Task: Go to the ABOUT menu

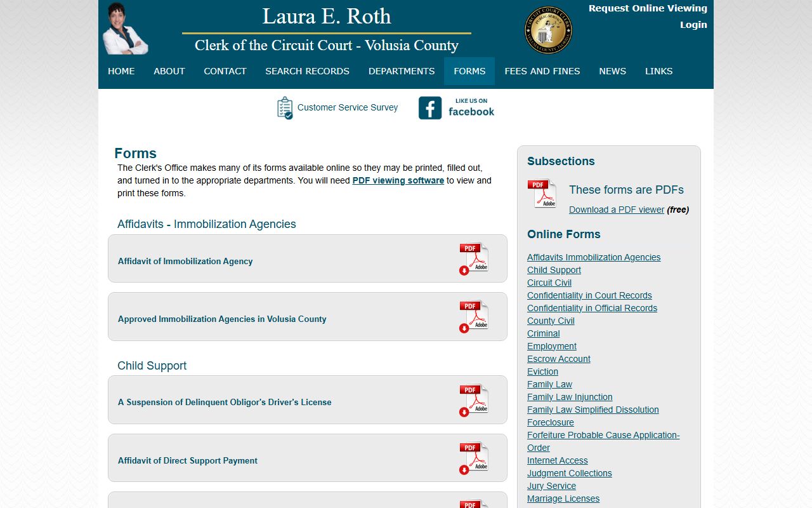Action: pyautogui.click(x=169, y=71)
